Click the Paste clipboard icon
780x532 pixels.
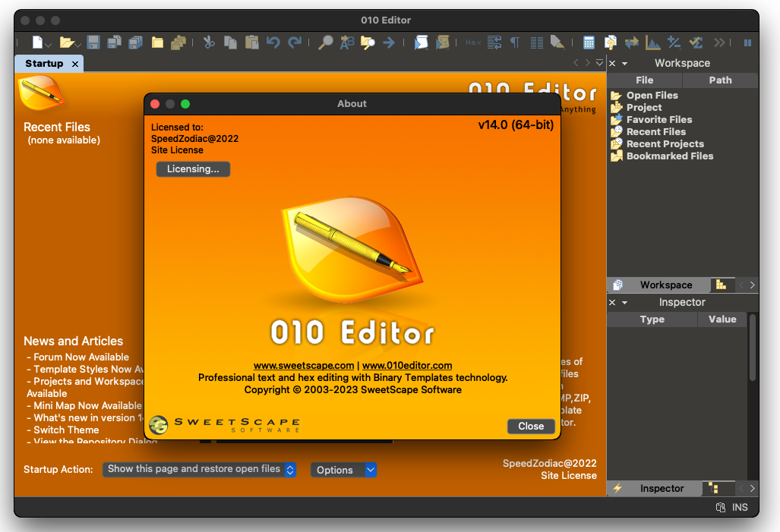click(x=251, y=42)
